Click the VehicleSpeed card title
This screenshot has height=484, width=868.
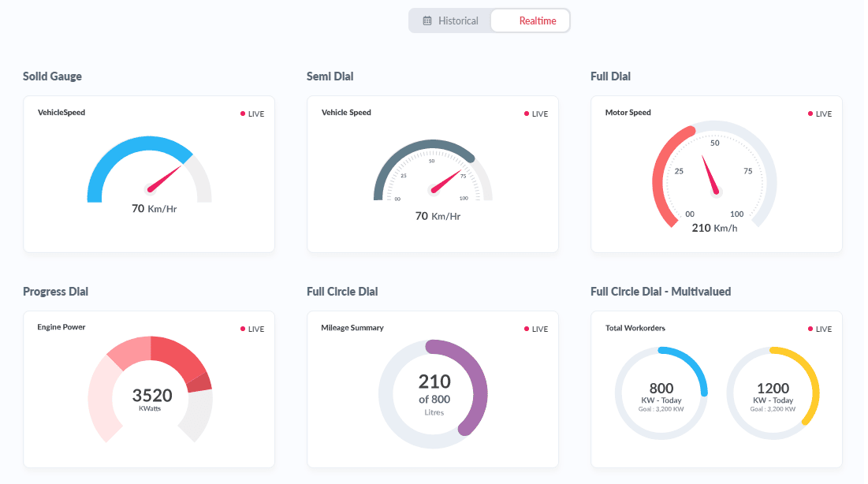[61, 113]
